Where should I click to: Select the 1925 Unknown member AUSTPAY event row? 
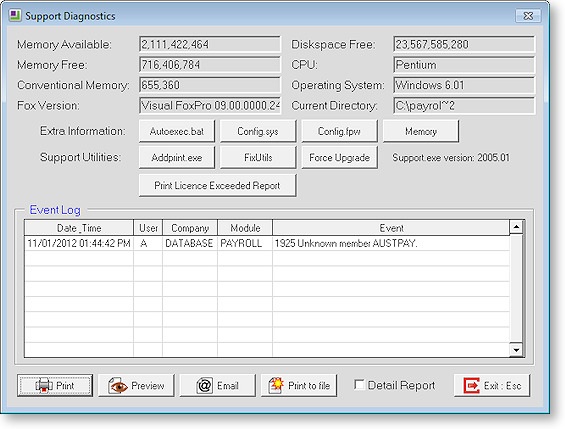[x=267, y=243]
